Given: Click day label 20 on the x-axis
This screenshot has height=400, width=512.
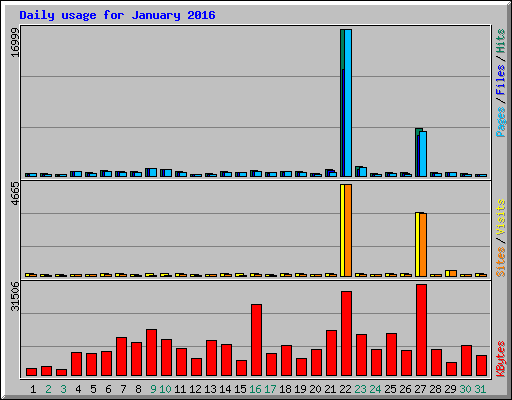Looking at the screenshot, I should click(x=315, y=389).
